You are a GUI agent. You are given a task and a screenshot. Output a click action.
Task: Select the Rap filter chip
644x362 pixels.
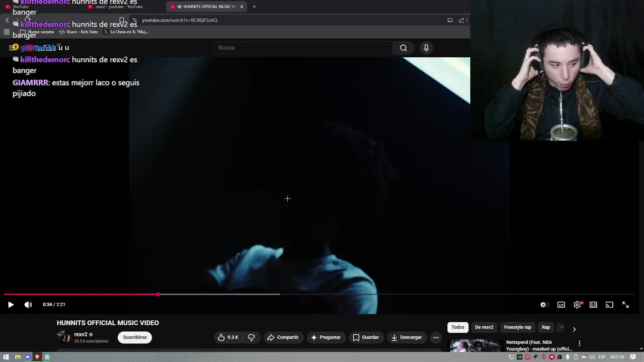[x=545, y=327]
